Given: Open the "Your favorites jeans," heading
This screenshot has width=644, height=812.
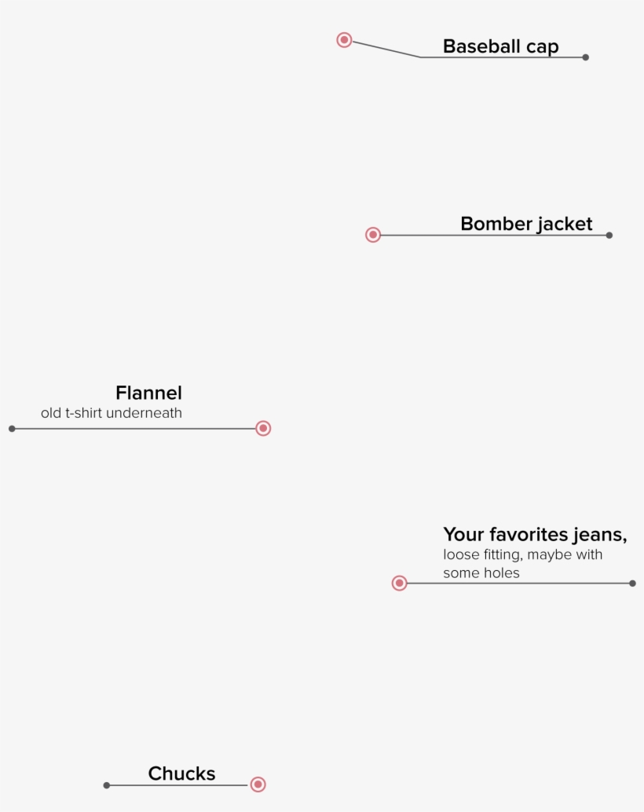Looking at the screenshot, I should click(x=534, y=535).
